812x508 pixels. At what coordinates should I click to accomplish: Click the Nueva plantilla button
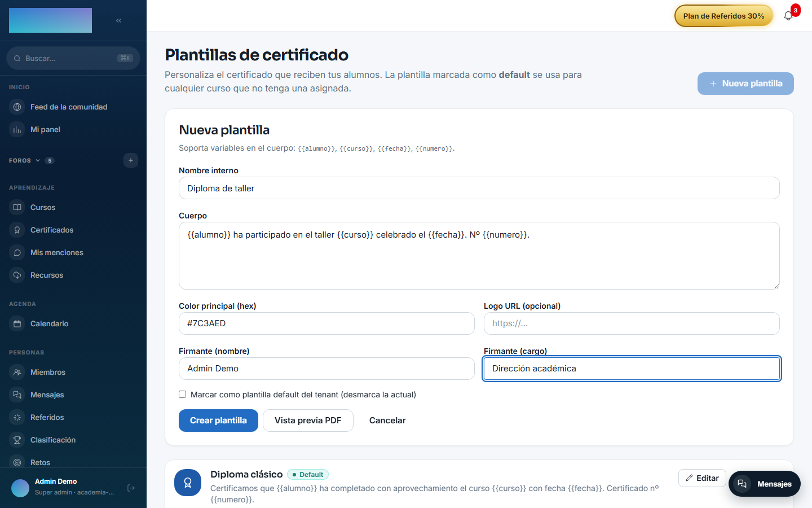coord(745,84)
